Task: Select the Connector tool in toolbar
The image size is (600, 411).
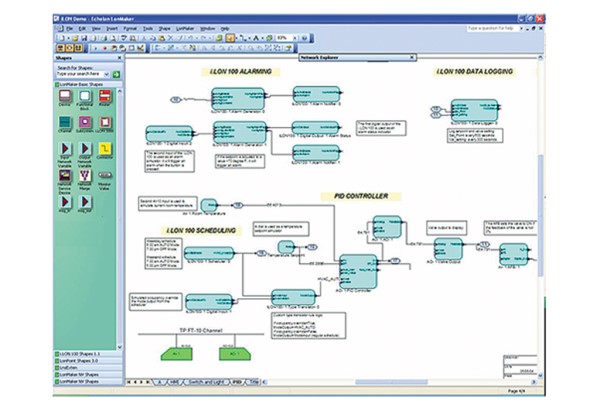Action: pos(243,38)
